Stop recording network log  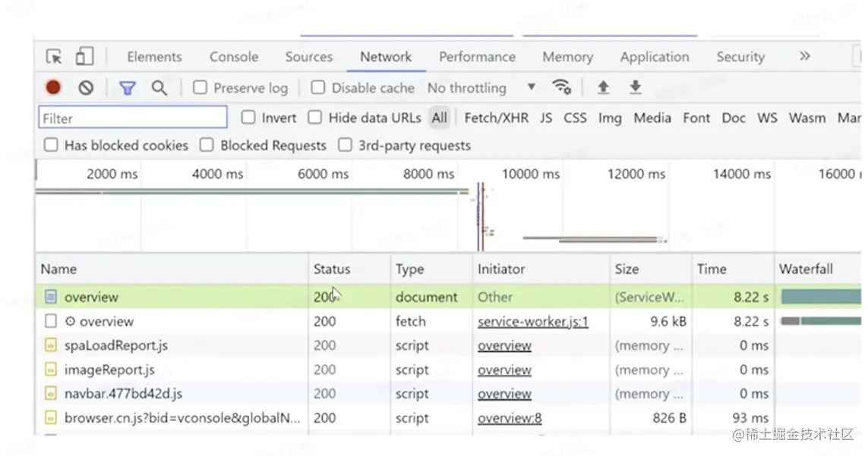53,88
